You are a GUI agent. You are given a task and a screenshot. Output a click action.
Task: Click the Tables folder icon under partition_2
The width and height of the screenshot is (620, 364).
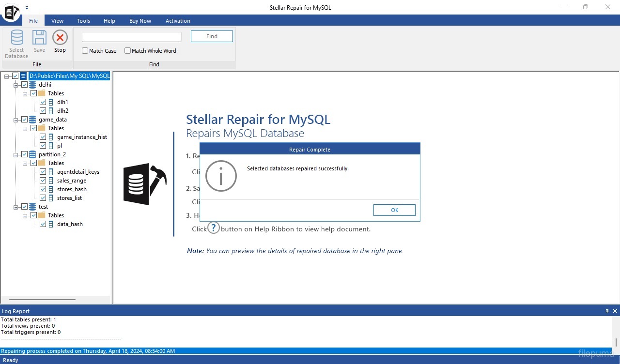[42, 163]
